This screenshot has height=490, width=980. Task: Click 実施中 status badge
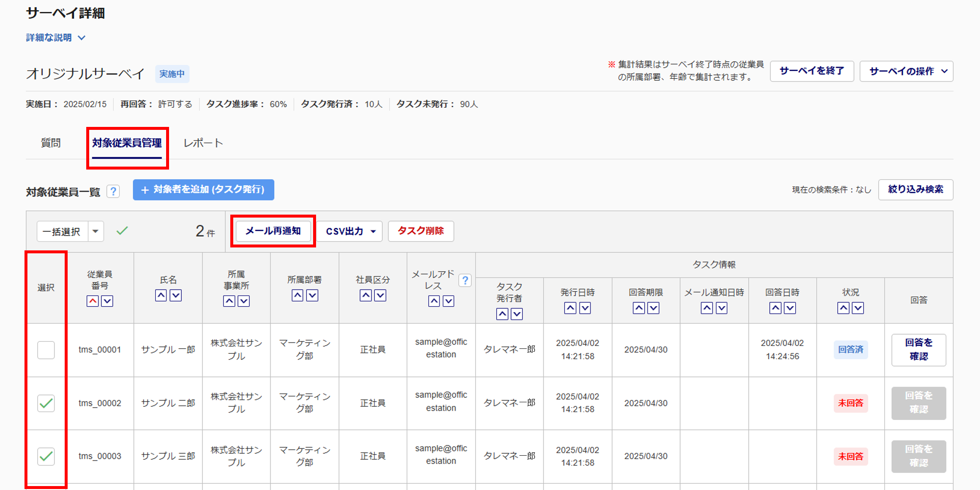click(x=172, y=74)
